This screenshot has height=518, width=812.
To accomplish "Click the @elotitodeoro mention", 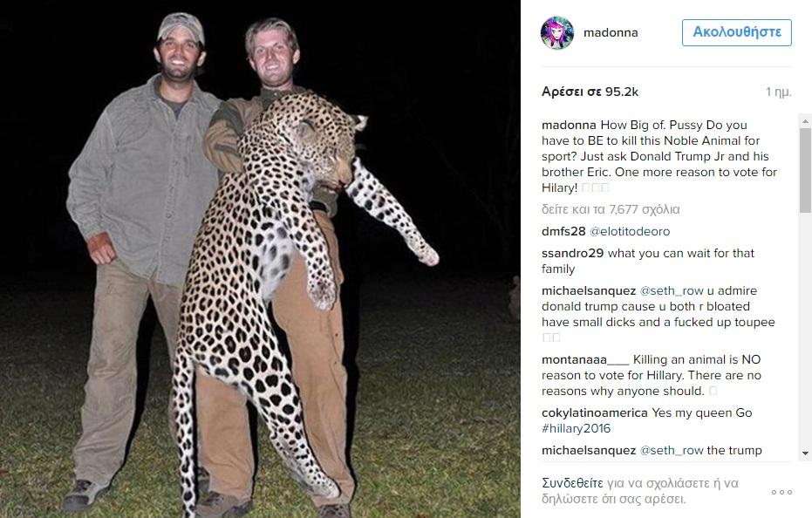I will pos(630,231).
